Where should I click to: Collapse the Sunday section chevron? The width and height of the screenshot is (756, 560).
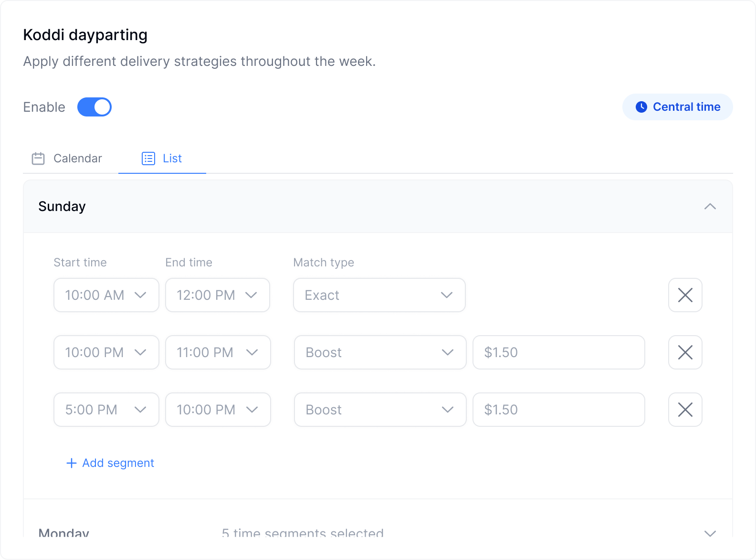(710, 206)
